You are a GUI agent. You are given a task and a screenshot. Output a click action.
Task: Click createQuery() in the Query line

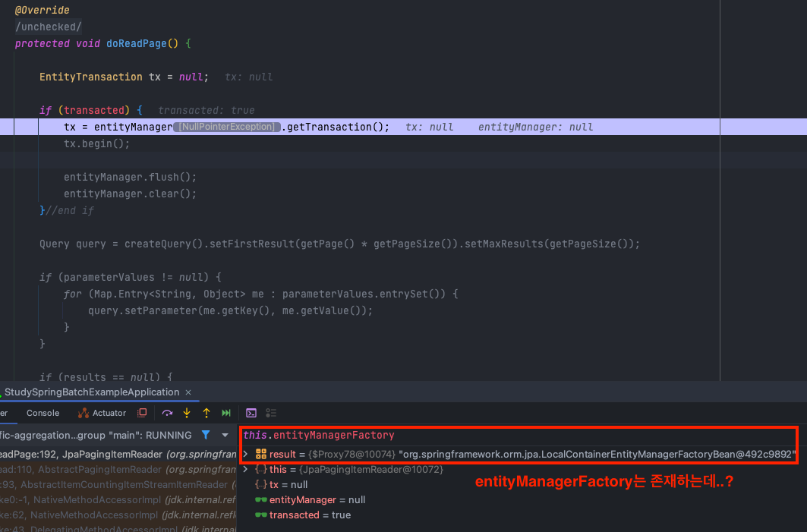coord(164,244)
